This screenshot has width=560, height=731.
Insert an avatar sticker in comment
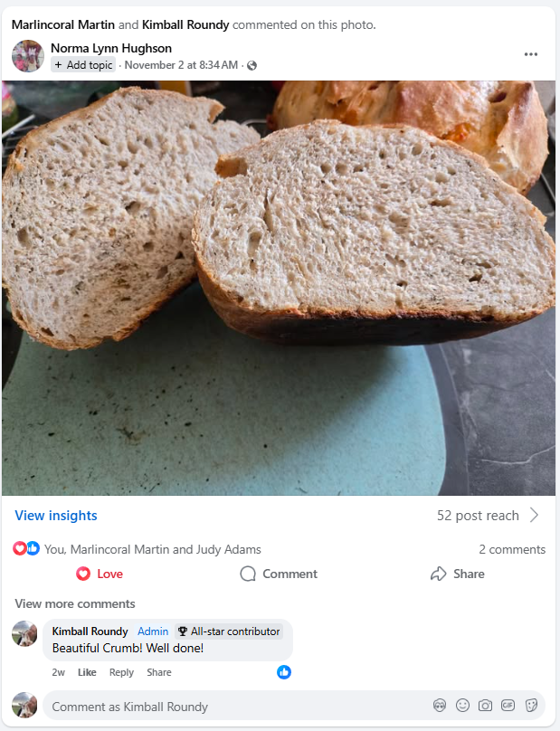point(440,706)
